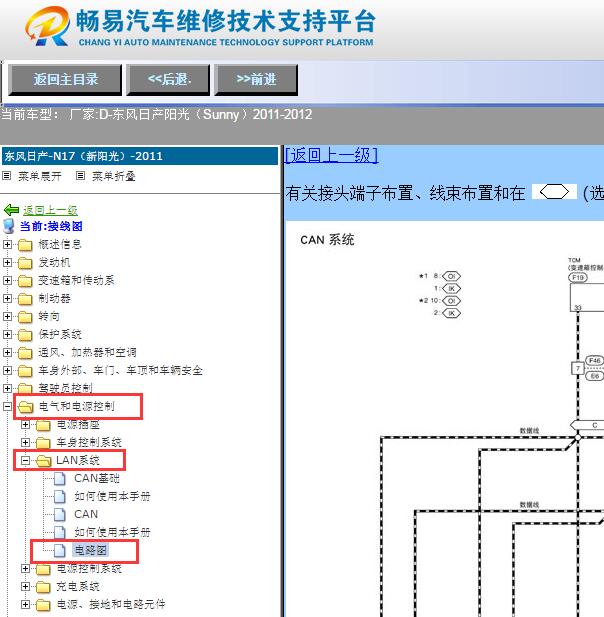Screen dimensions: 604x617
Task: Expand the 发动机 folder node
Action: tap(7, 262)
